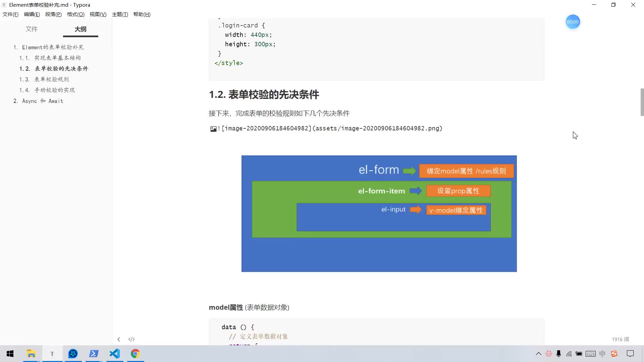
Task: Click Sogou input method tray icon
Action: tap(614, 354)
